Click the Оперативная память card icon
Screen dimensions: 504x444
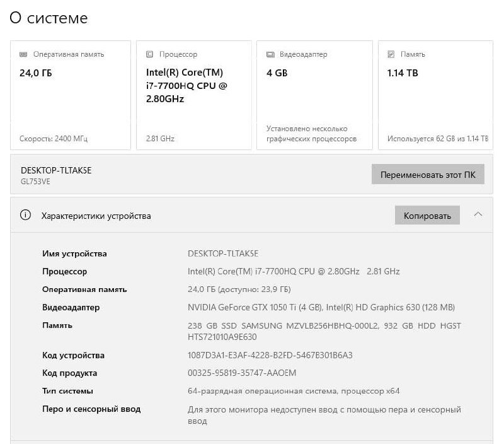tap(24, 54)
